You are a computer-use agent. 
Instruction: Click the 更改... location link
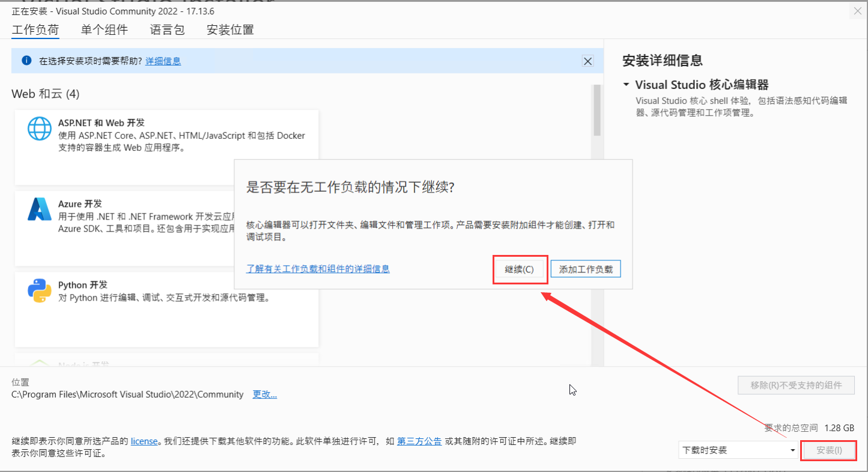265,394
